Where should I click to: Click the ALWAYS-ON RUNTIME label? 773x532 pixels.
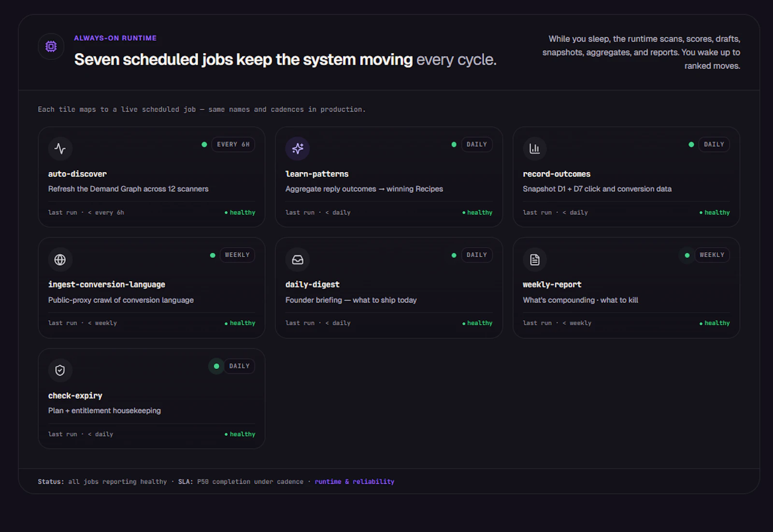coord(115,38)
